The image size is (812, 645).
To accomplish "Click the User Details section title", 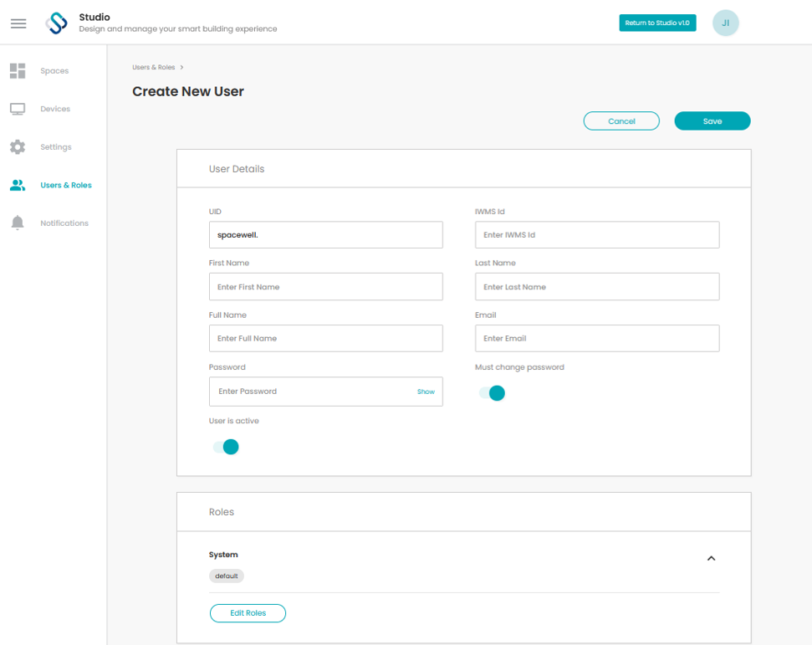I will coord(237,169).
